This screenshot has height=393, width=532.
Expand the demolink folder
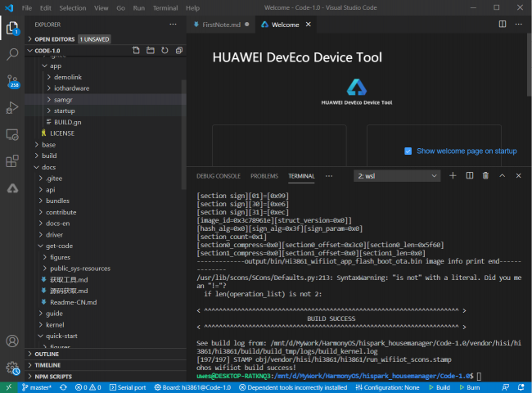(x=49, y=77)
